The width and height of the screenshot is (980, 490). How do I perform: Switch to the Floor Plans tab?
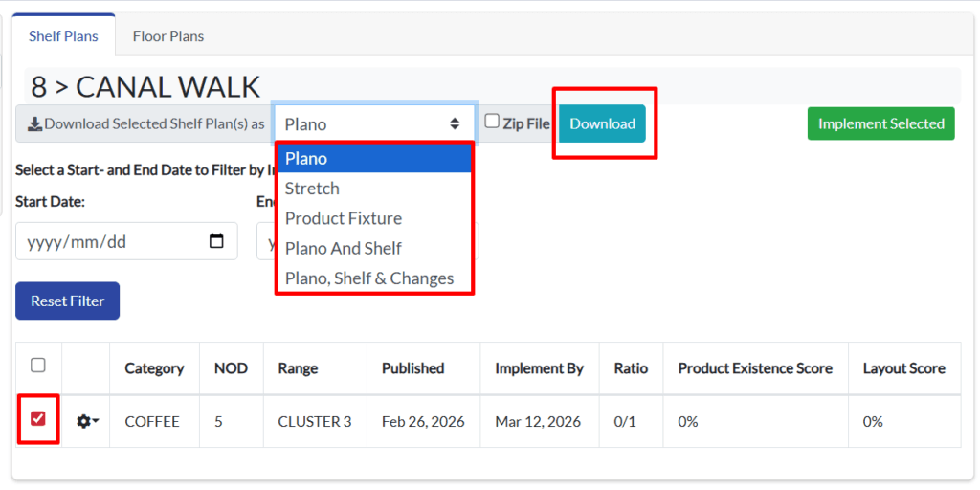tap(168, 36)
